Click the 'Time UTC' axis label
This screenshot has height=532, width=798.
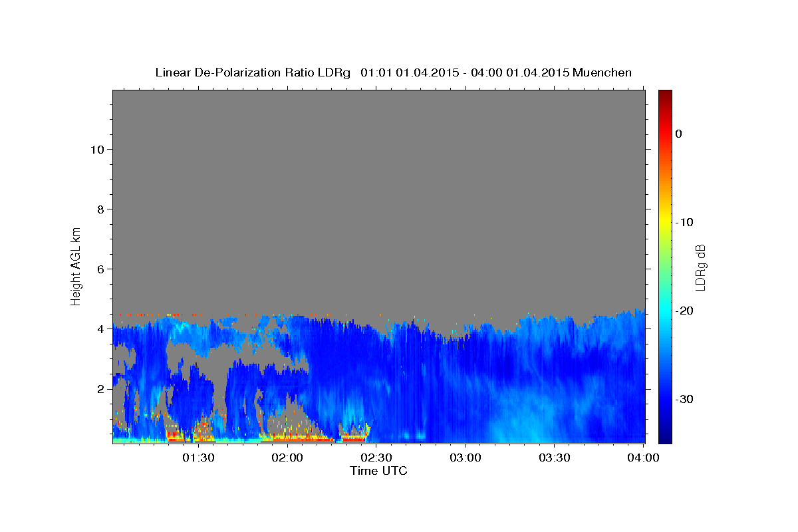[378, 471]
